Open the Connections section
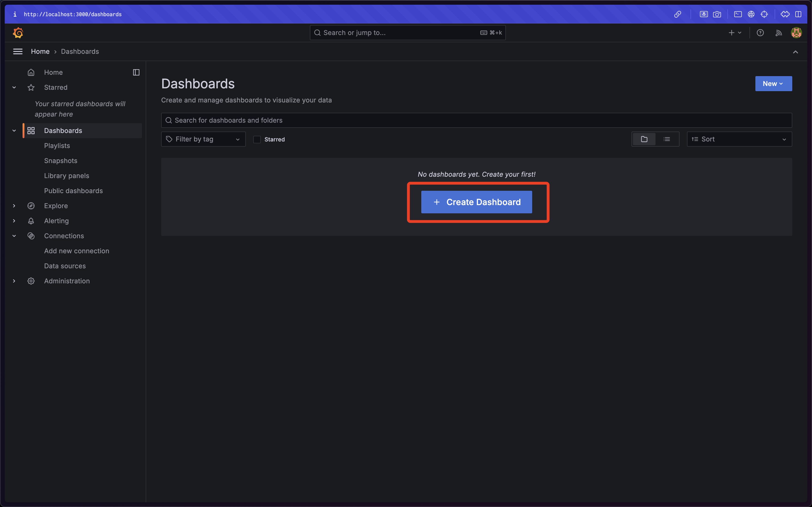The image size is (812, 507). 64,235
